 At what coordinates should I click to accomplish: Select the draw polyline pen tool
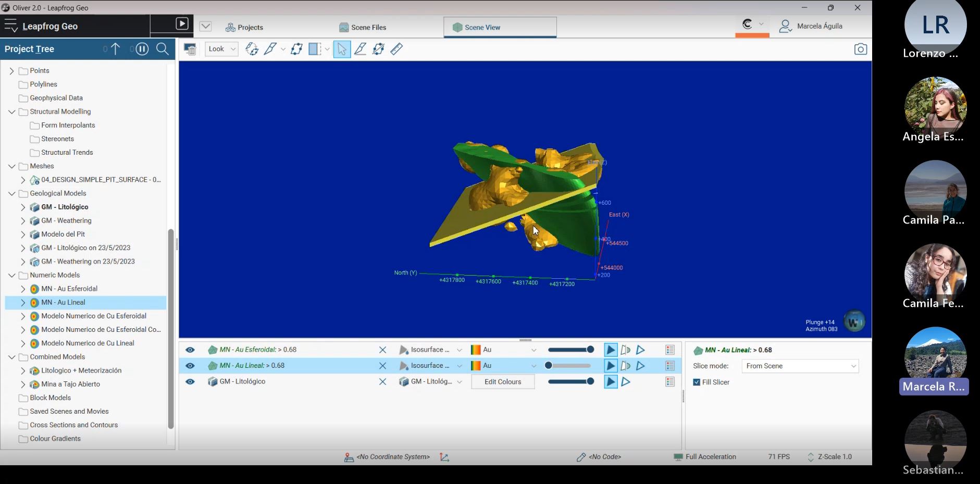[360, 49]
